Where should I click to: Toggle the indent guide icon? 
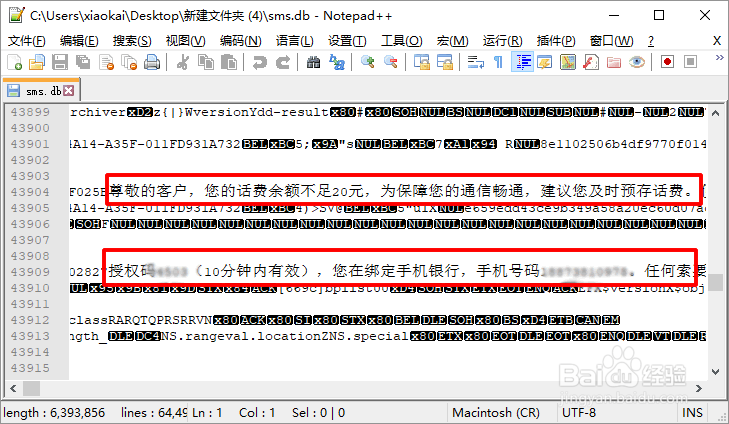(x=522, y=62)
